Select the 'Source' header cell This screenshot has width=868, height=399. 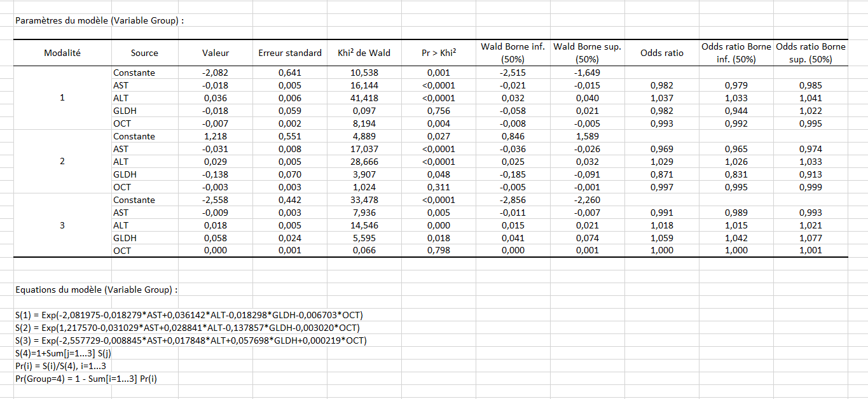pos(144,53)
